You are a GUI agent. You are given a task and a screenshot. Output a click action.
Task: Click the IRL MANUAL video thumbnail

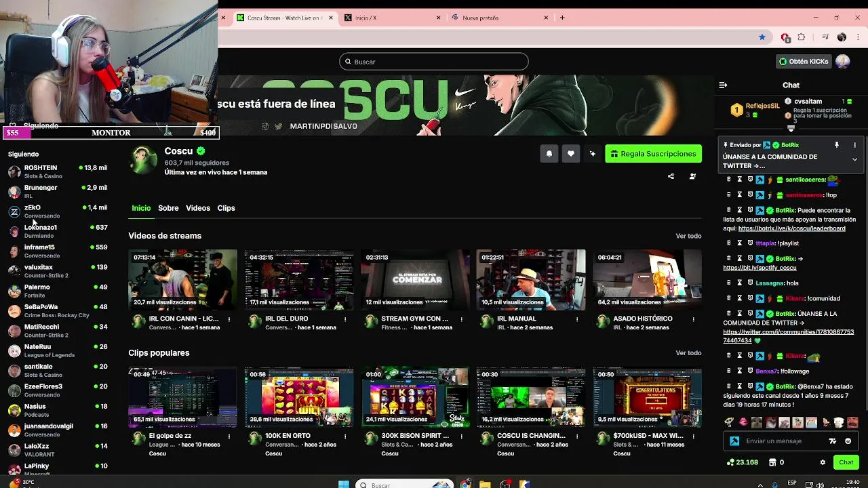click(x=531, y=280)
